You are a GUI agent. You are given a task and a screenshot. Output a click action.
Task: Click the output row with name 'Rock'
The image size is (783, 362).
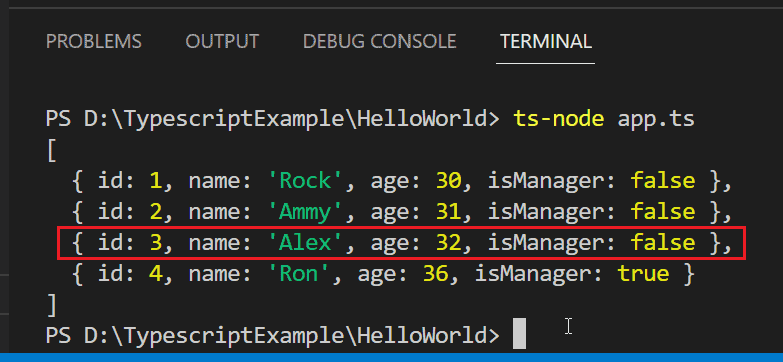[402, 181]
